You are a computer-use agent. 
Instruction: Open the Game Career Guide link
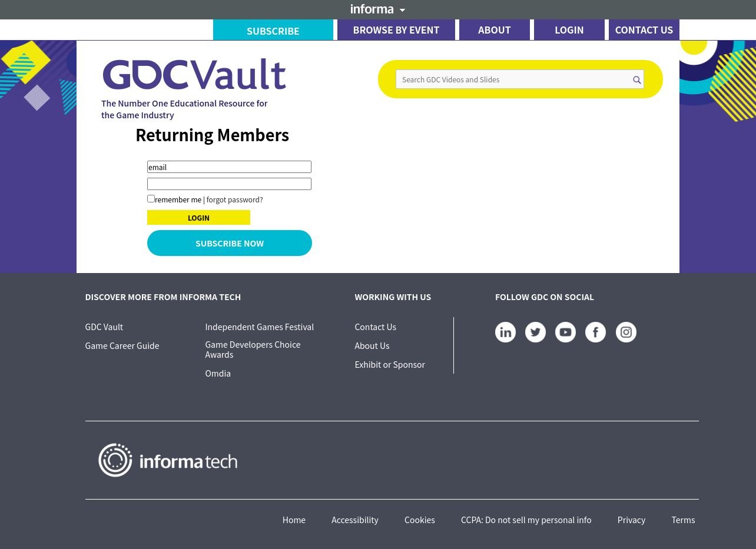pyautogui.click(x=122, y=345)
